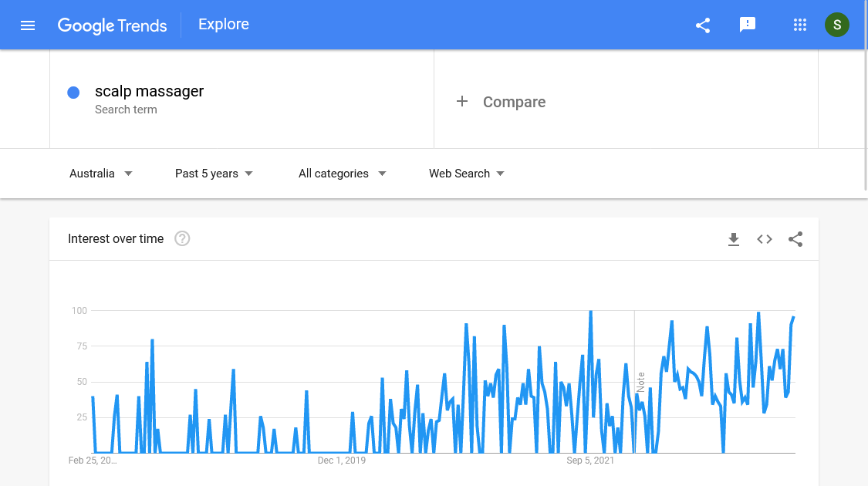Open the account avatar menu
868x486 pixels.
[837, 25]
